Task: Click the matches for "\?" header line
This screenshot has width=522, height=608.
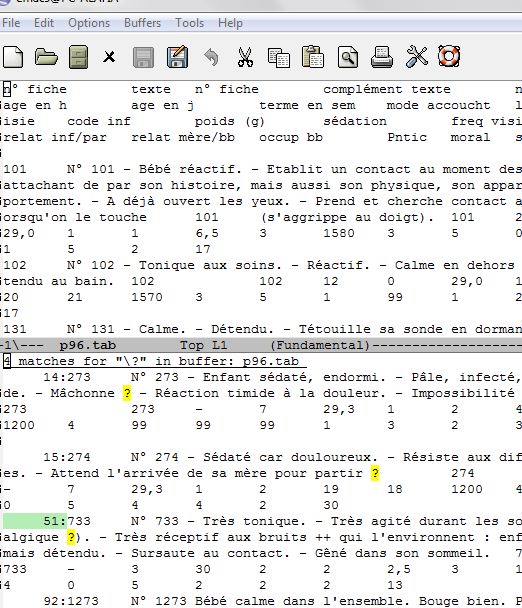Action: [155, 361]
